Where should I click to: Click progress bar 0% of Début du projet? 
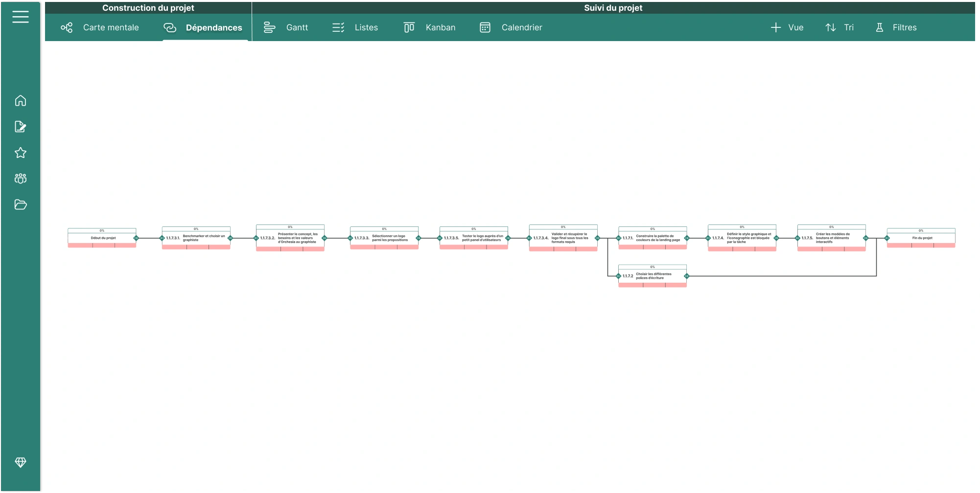102,230
